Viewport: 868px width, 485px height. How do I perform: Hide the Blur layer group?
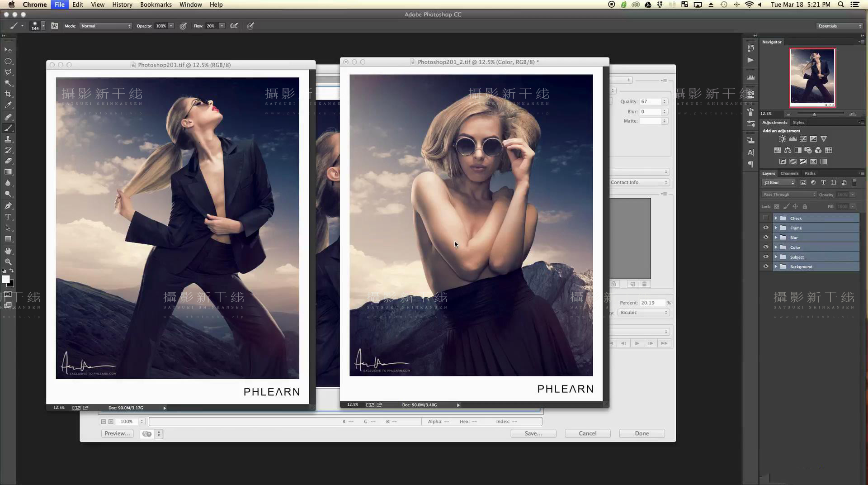coord(766,238)
